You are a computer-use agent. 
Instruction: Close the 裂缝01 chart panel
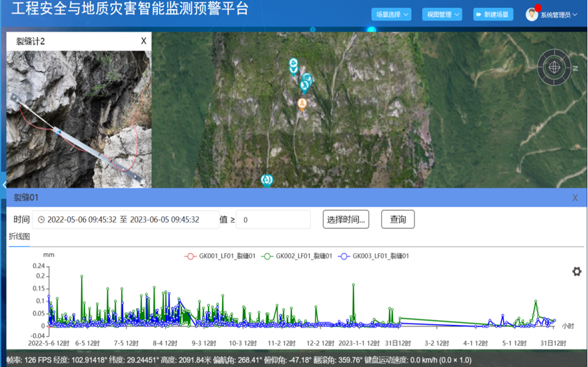(574, 198)
